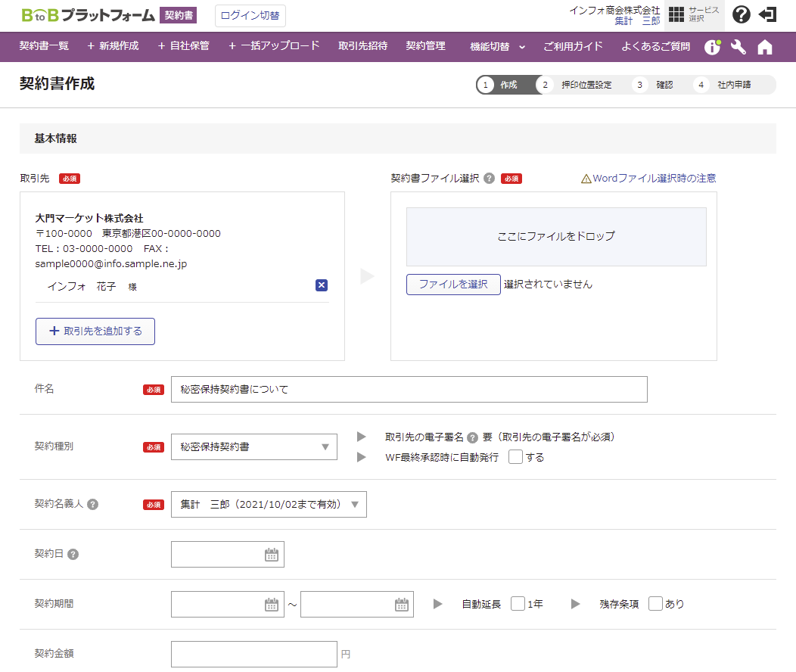Open the 契約種別 dropdown
This screenshot has height=672, width=796.
(254, 446)
